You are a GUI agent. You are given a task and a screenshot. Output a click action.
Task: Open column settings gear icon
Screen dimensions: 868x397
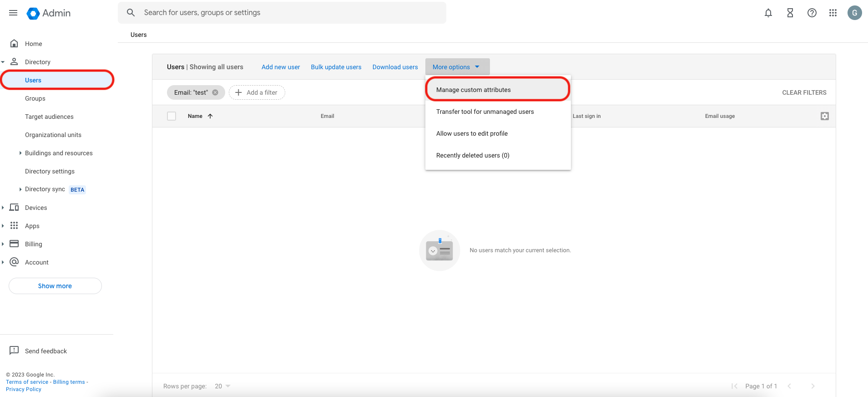point(824,116)
